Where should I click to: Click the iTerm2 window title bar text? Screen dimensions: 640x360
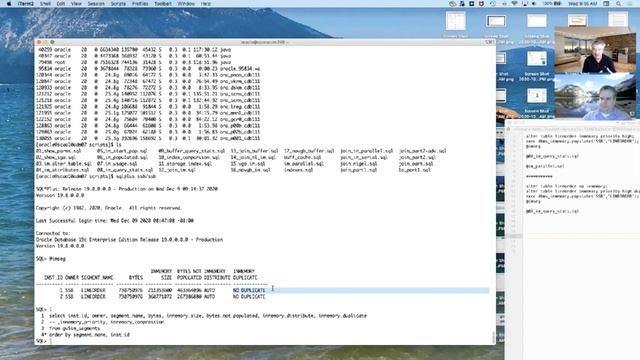tap(264, 42)
